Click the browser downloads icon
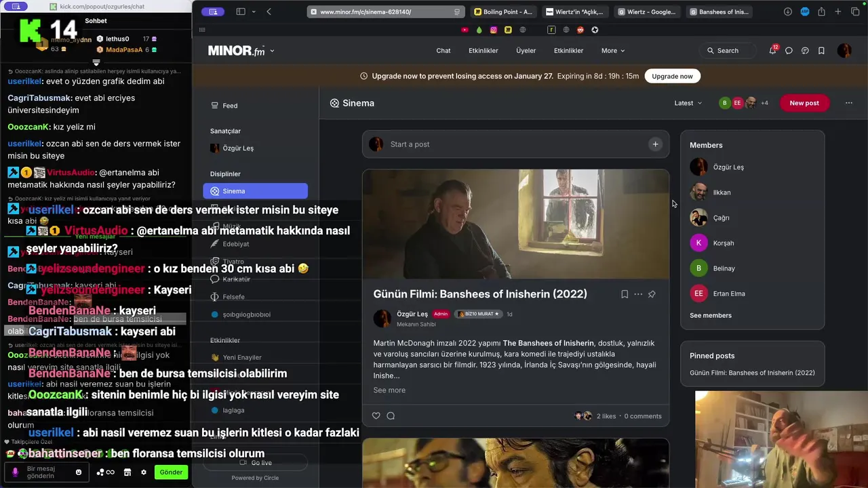 point(788,12)
